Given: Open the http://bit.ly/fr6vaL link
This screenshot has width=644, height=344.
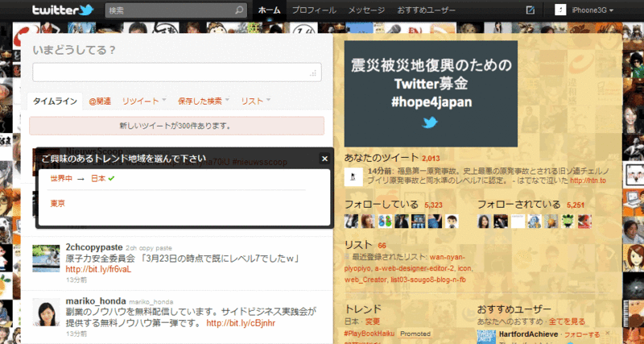Looking at the screenshot, I should 98,270.
